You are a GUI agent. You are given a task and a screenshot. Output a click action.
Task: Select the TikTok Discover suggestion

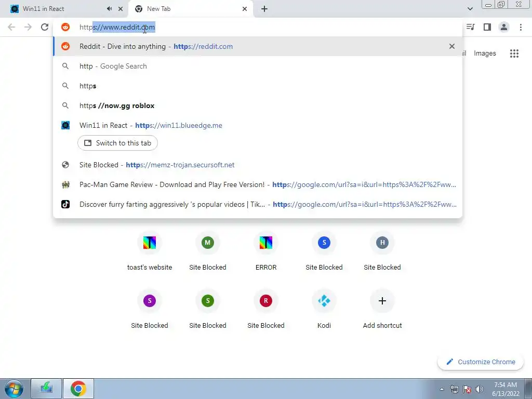point(258,204)
